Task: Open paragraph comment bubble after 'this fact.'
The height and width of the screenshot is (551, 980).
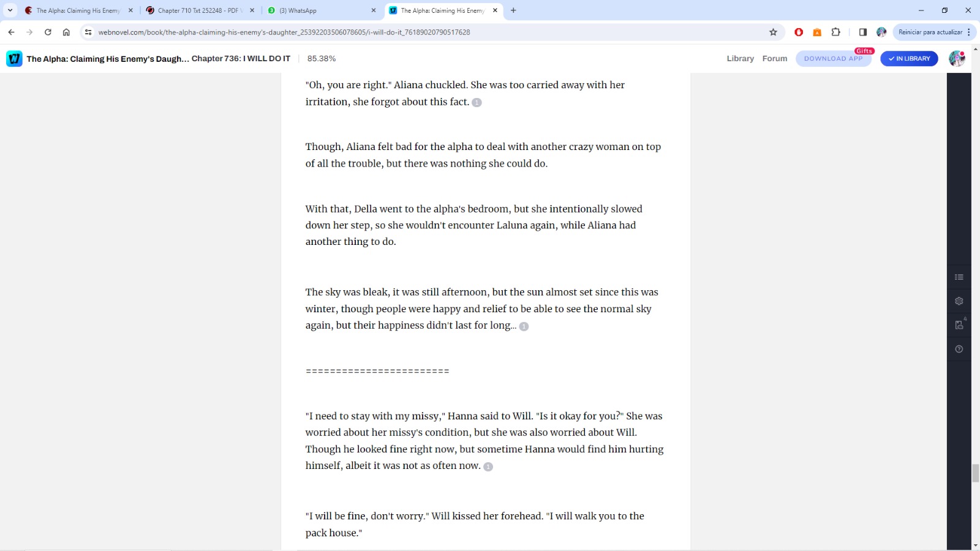Action: click(477, 103)
